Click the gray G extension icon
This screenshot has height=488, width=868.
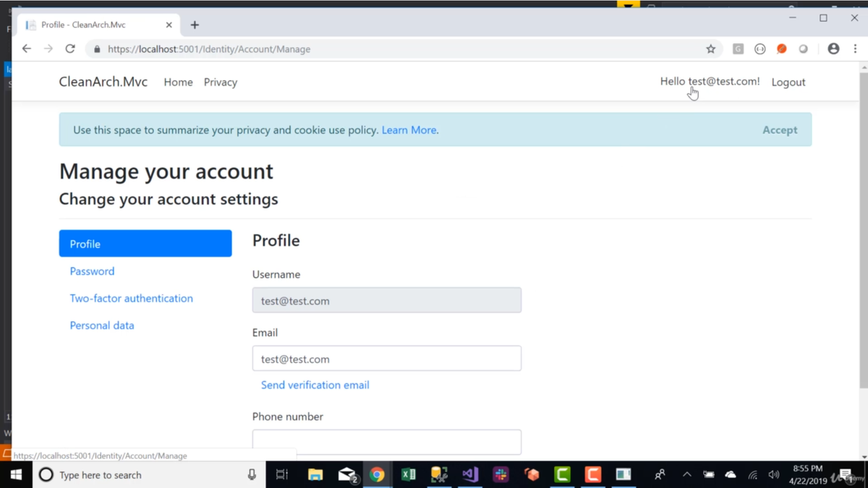tap(738, 49)
